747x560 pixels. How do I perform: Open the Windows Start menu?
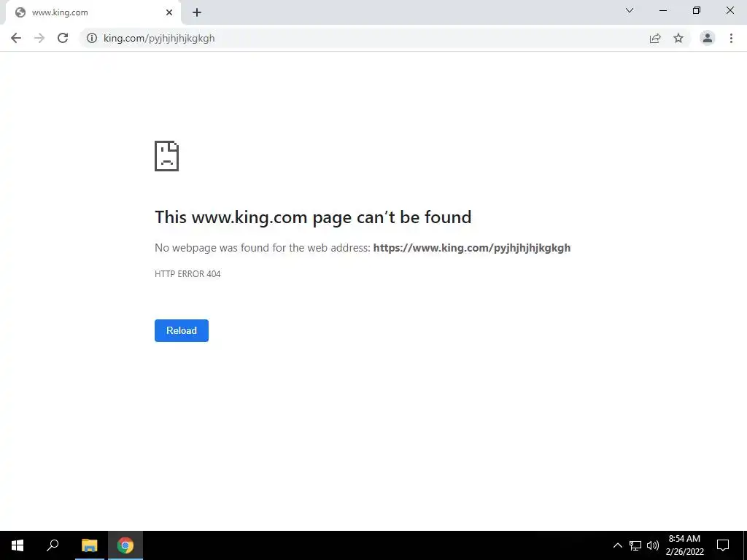click(x=18, y=545)
